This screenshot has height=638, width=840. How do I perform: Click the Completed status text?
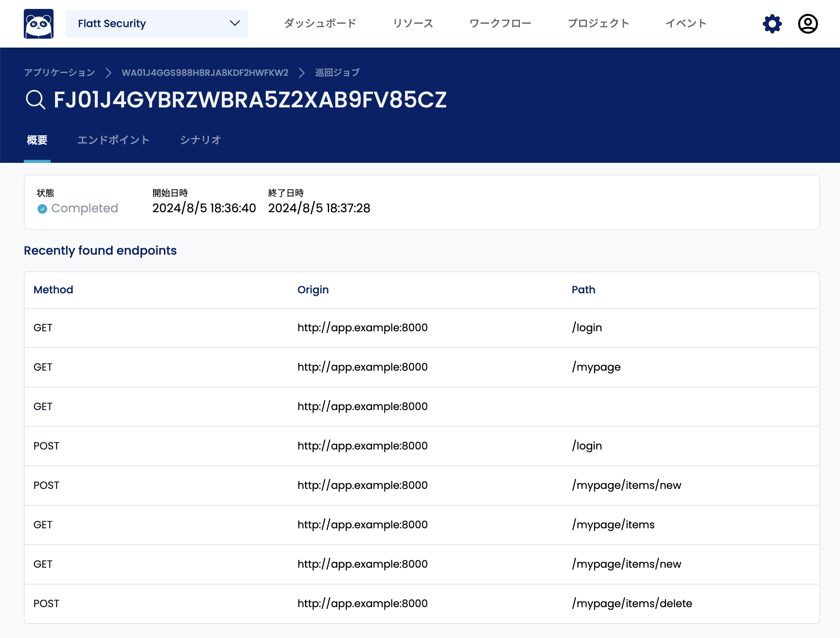coord(85,208)
